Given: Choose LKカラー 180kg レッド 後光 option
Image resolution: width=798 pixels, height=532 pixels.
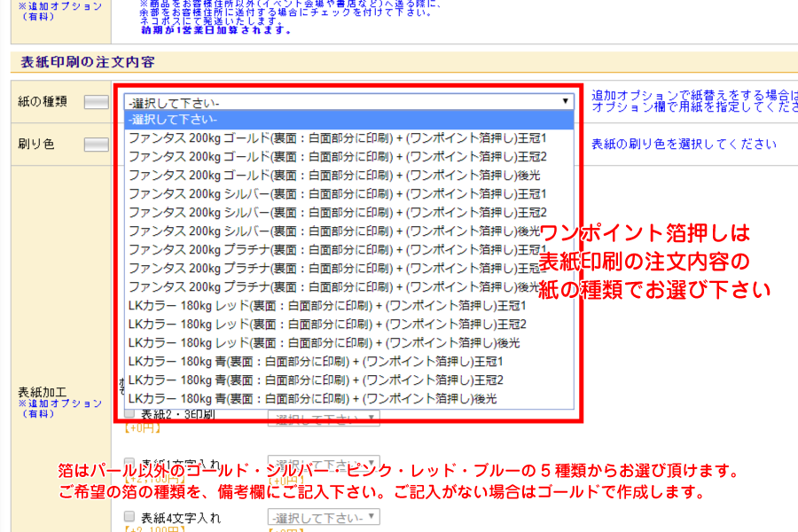Looking at the screenshot, I should pyautogui.click(x=349, y=342).
